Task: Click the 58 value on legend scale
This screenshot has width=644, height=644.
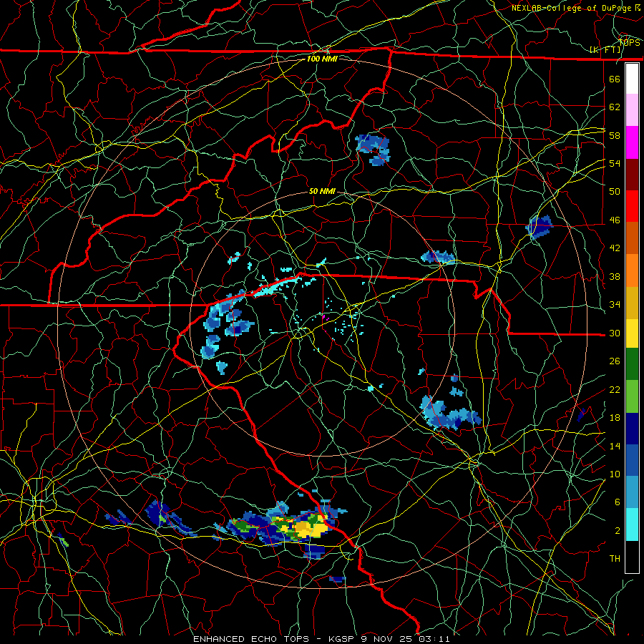Action: pyautogui.click(x=615, y=135)
